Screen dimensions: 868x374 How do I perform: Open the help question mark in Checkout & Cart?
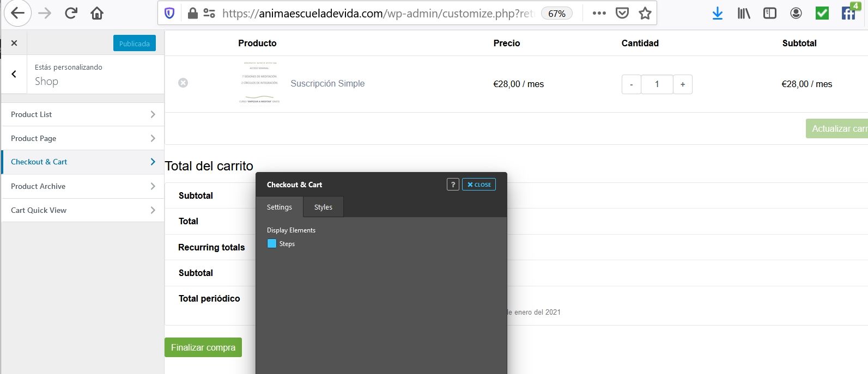(x=453, y=185)
